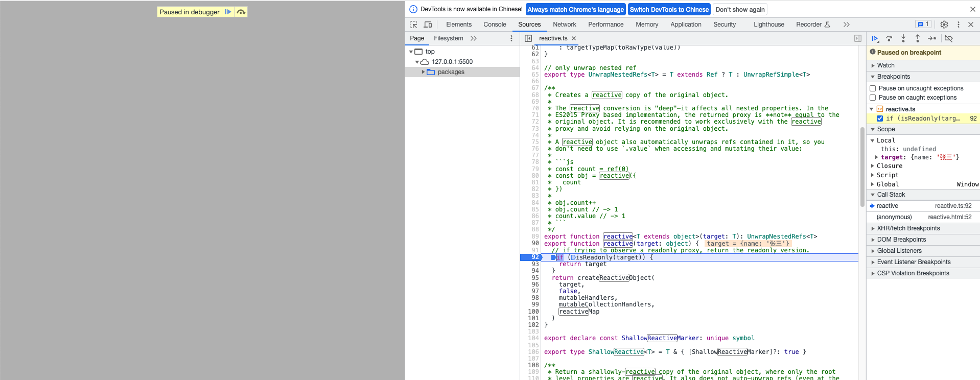Click the Step icon
The image size is (980, 380).
coord(932,38)
